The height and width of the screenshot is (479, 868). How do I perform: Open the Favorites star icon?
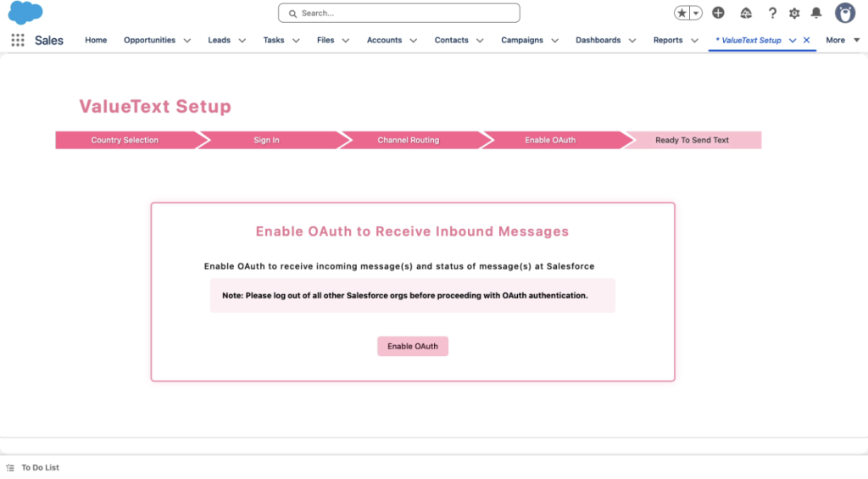pos(682,13)
